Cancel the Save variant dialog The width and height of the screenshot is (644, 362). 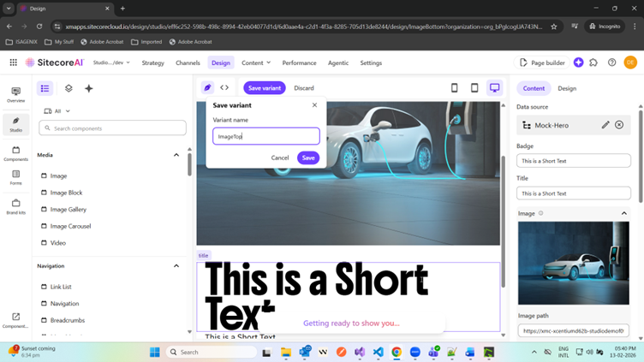click(280, 157)
